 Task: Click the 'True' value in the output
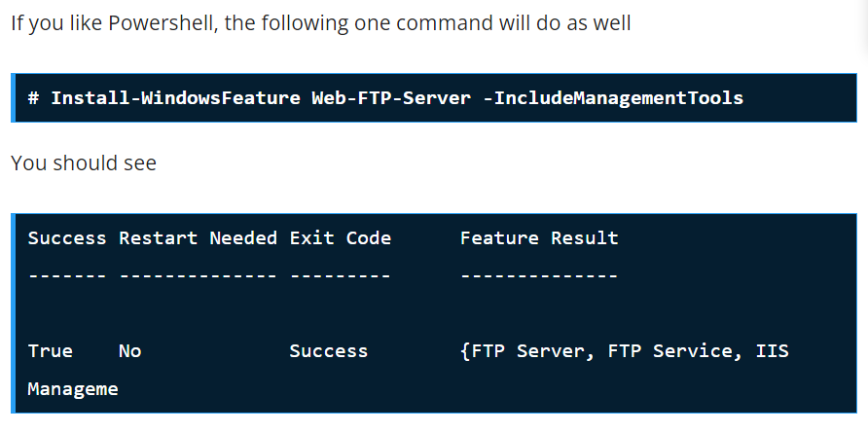coord(50,351)
